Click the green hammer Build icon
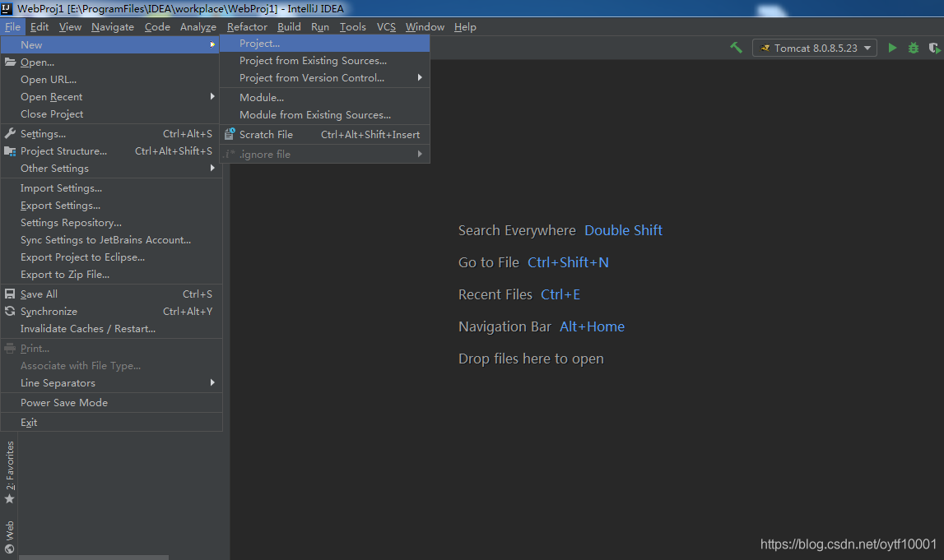This screenshot has width=944, height=560. [x=736, y=48]
